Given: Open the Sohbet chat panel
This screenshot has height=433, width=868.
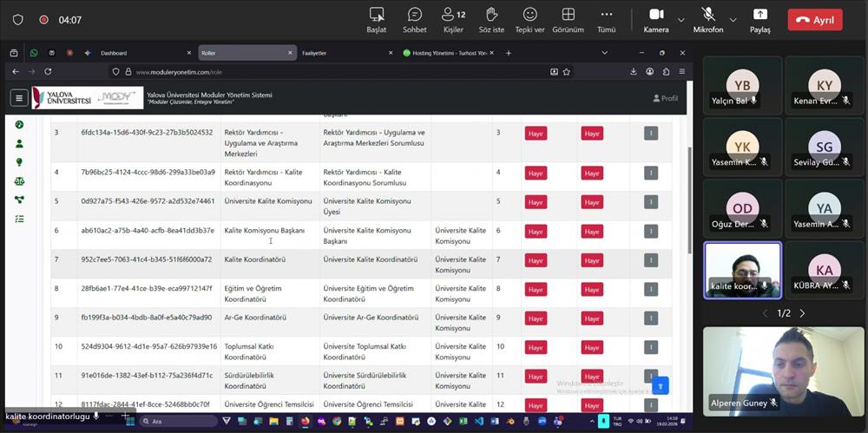Looking at the screenshot, I should coord(414,19).
